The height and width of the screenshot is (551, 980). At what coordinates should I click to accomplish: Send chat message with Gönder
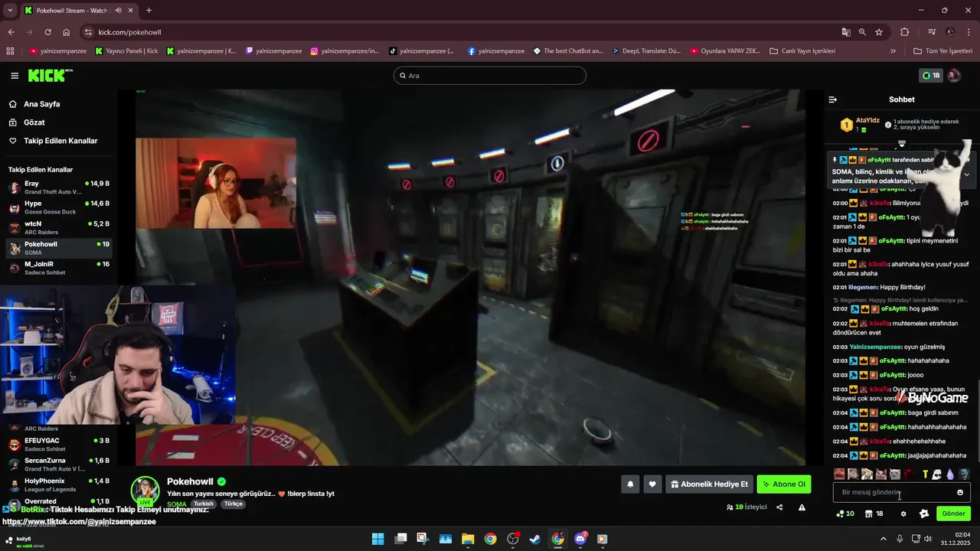click(x=953, y=514)
